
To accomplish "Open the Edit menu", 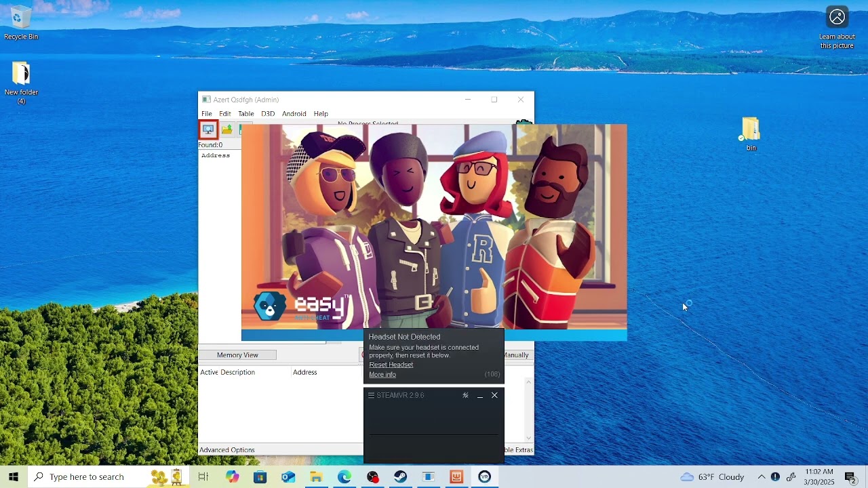I will pos(225,114).
